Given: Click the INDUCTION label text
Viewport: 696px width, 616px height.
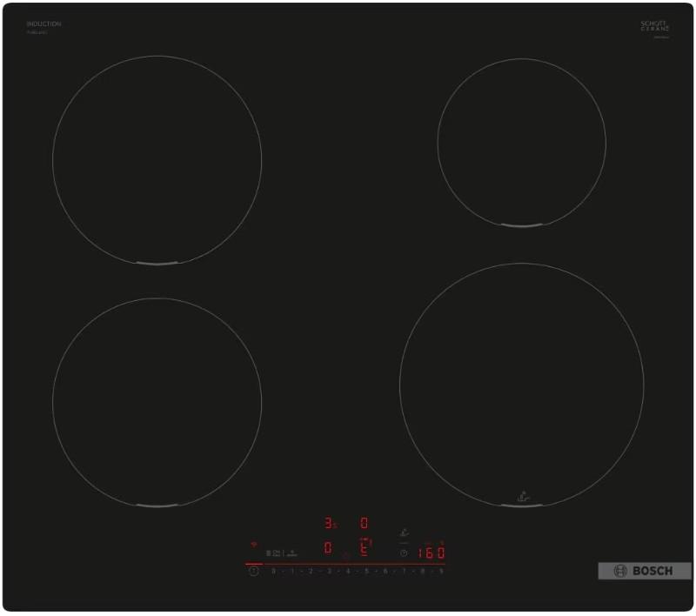Looking at the screenshot, I should tap(43, 24).
